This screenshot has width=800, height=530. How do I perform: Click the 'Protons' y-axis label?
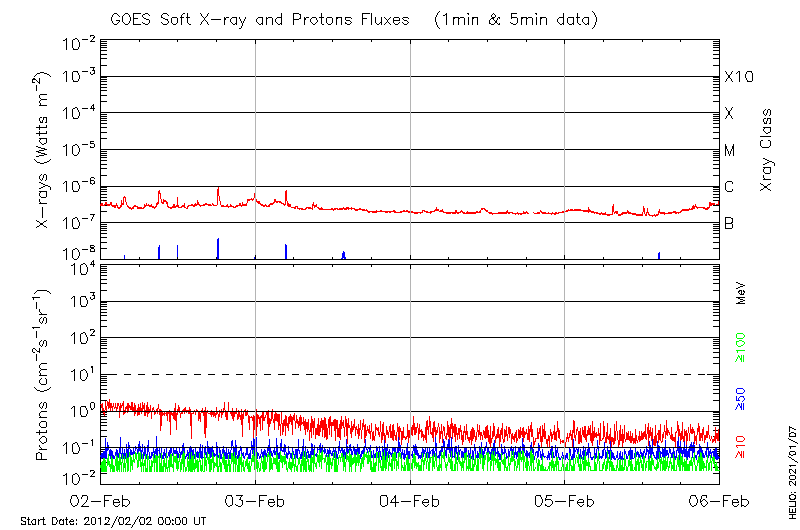coord(44,375)
